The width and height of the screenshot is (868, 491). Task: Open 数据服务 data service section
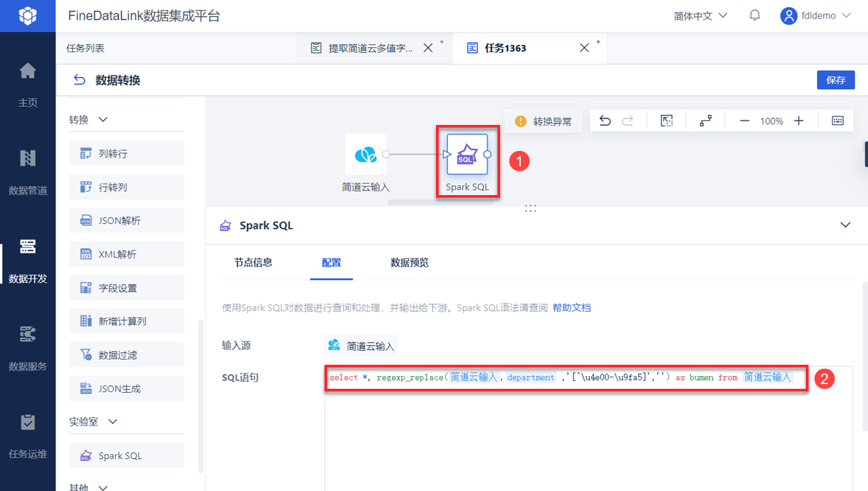click(27, 348)
